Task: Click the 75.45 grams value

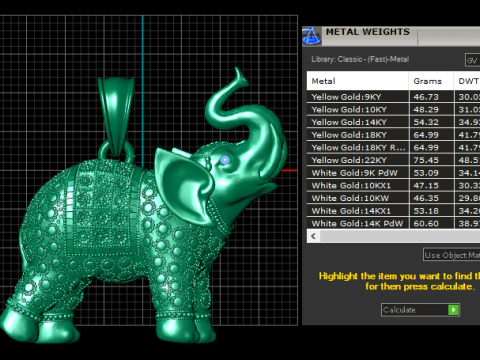Action: [426, 160]
